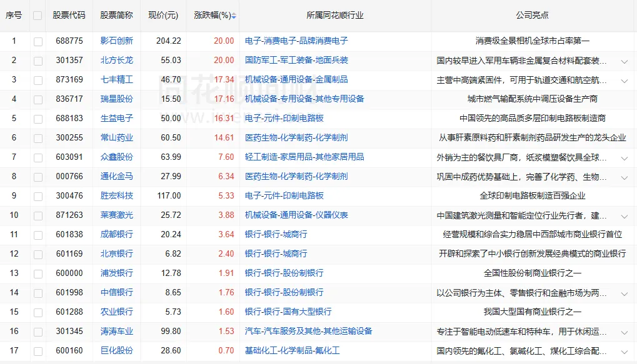The width and height of the screenshot is (637, 364).
Task: Open the 巨化股份 stock link
Action: (117, 351)
